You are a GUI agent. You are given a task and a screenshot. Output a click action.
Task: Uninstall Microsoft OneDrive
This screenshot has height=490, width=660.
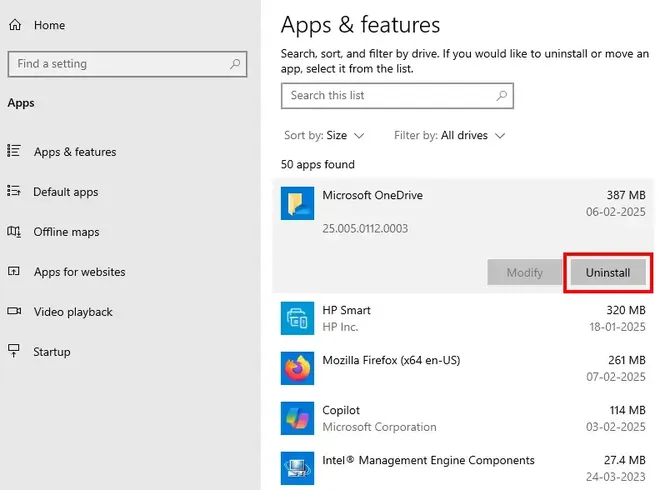click(x=608, y=272)
